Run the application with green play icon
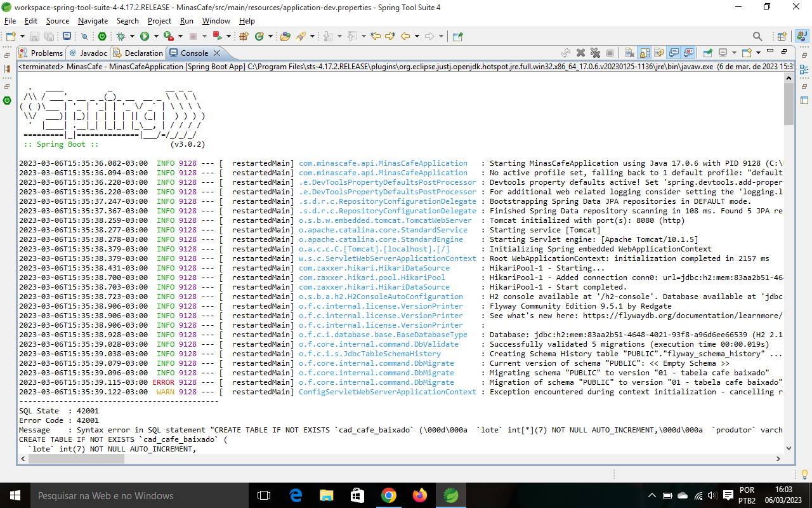The width and height of the screenshot is (812, 508). tap(145, 36)
